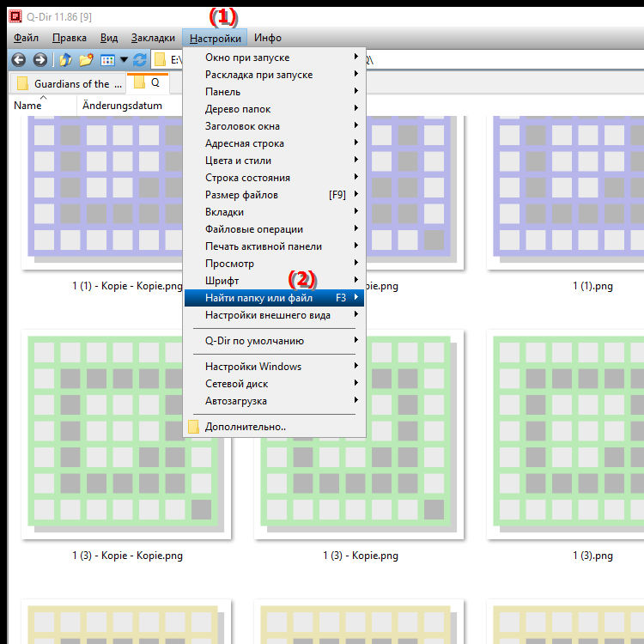Expand Окно при запуске submenu

point(274,58)
